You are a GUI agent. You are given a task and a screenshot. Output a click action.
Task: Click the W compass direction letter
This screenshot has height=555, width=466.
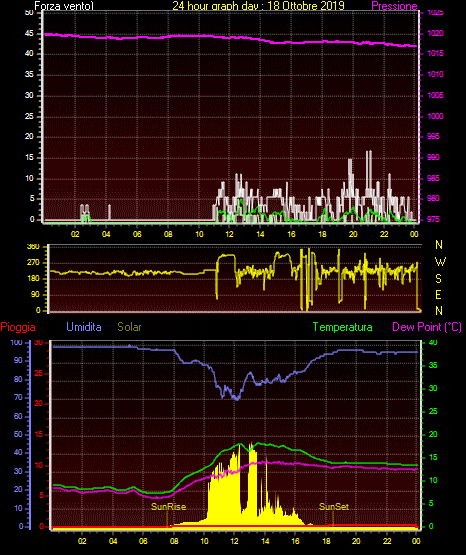coord(440,262)
